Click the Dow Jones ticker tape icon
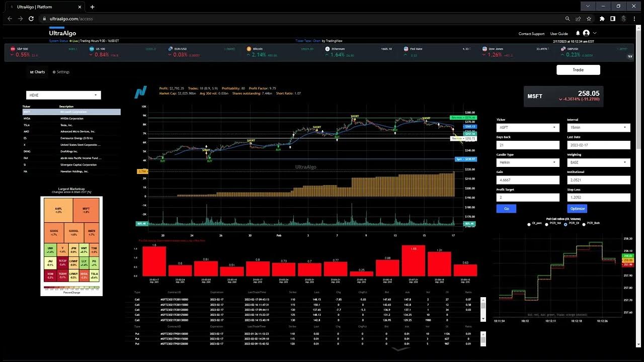The image size is (644, 362). click(x=485, y=49)
